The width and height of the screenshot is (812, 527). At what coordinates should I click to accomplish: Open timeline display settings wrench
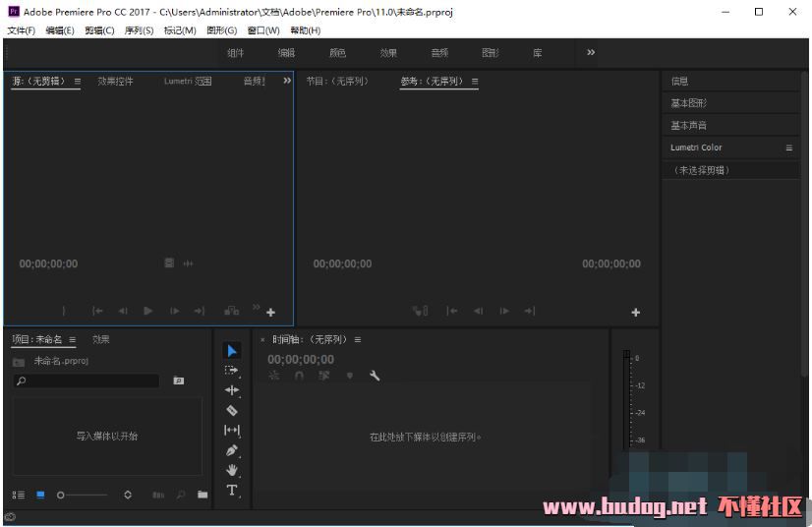coord(375,376)
